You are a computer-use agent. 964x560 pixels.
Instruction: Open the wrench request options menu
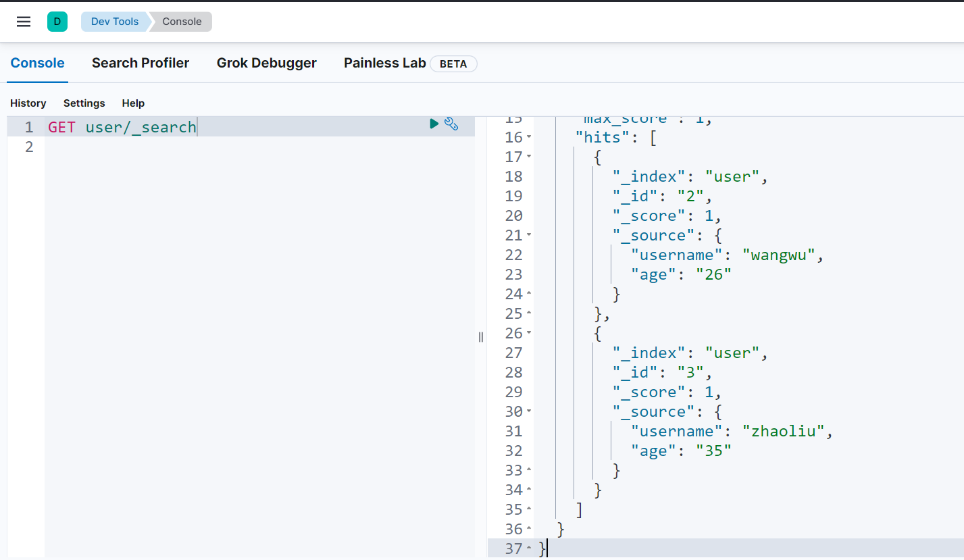click(451, 124)
